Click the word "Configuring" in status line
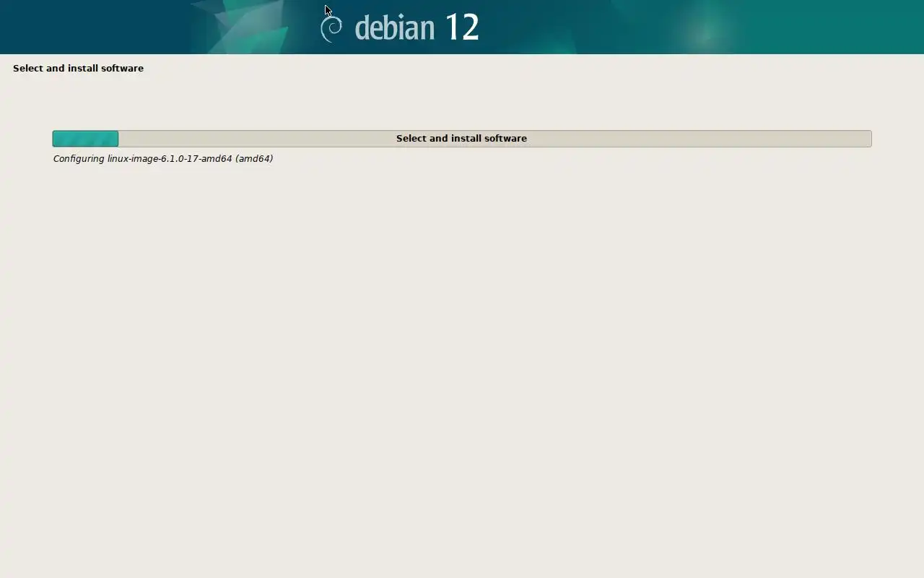The image size is (924, 578). (79, 159)
